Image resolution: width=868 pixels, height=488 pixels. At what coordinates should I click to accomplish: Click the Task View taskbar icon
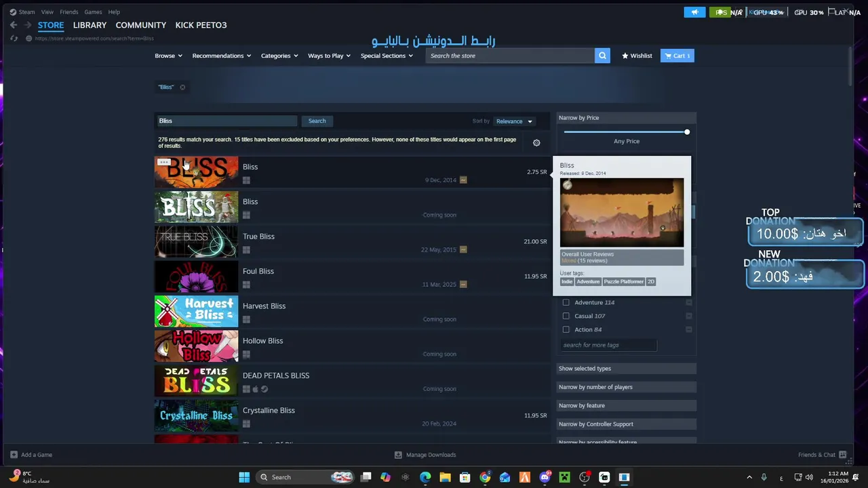coord(366,477)
